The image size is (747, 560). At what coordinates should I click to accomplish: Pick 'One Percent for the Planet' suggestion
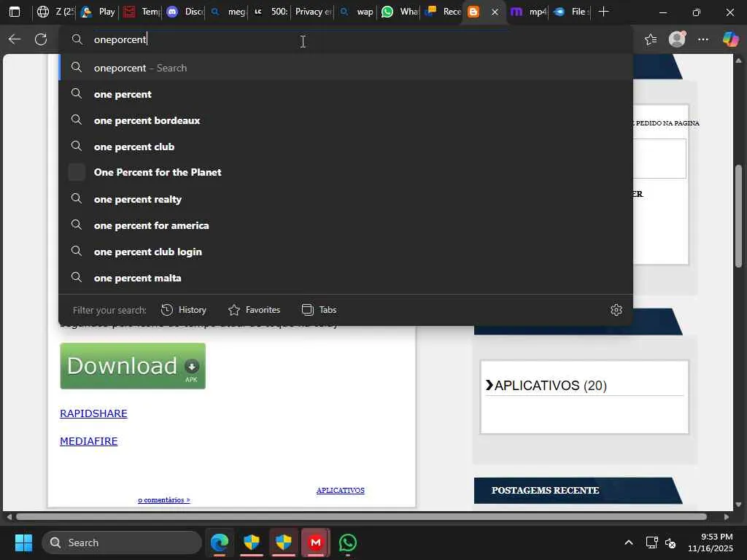346,172
